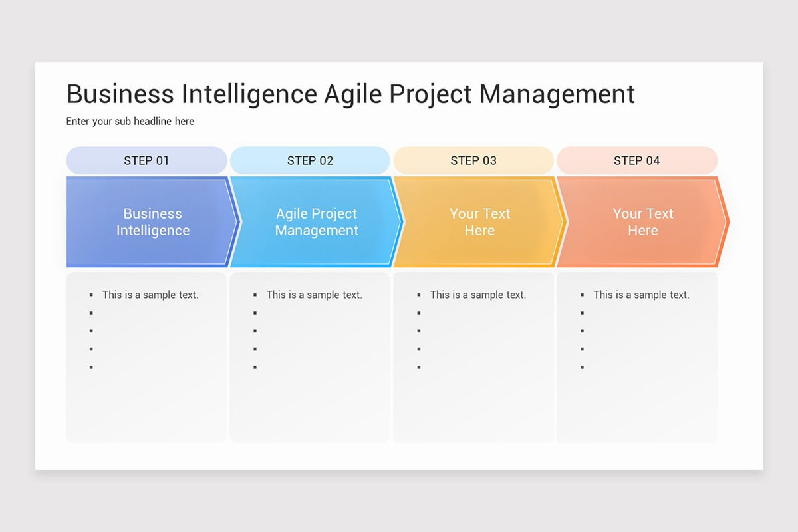Click the blue Business Intelligence arrow shape
The image size is (798, 532).
coord(153,222)
